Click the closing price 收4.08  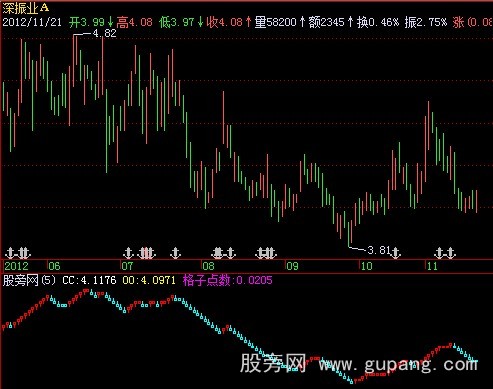224,22
